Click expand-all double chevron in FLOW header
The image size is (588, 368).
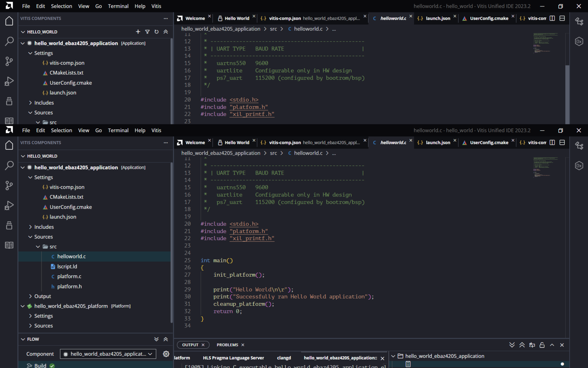point(156,339)
